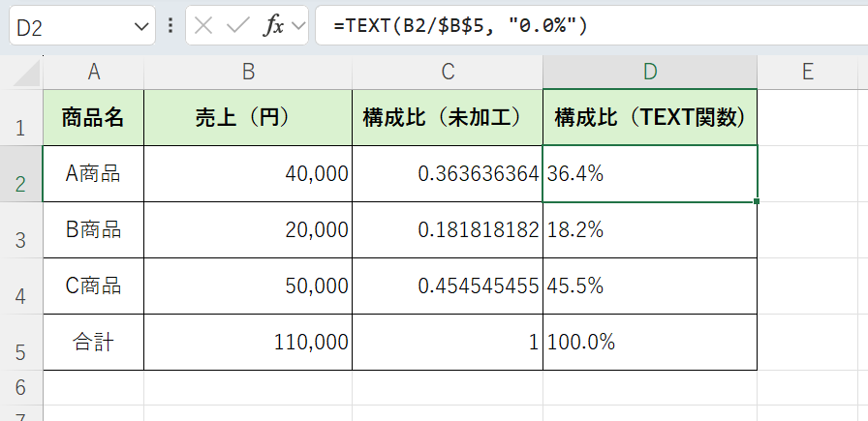Viewport: 868px width, 421px height.
Task: Click the 構成比（TEXT関数） header cell
Action: point(650,118)
